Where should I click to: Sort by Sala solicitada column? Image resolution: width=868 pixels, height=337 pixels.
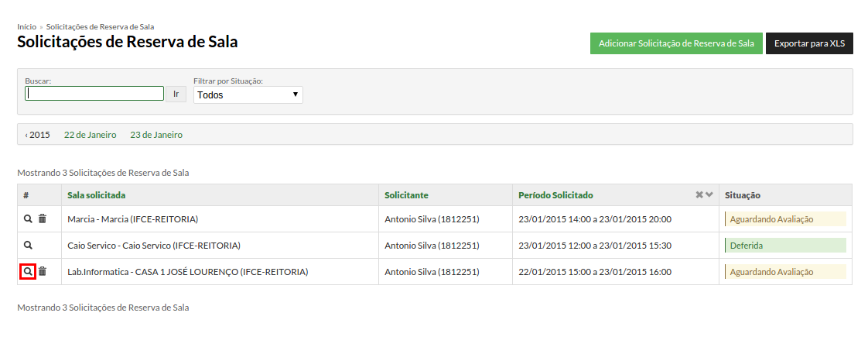[x=97, y=195]
